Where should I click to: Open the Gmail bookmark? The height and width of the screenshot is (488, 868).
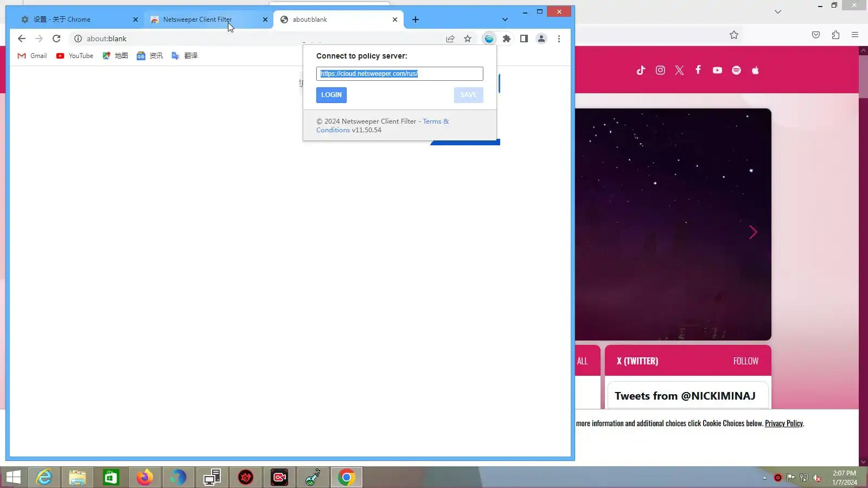tap(33, 56)
